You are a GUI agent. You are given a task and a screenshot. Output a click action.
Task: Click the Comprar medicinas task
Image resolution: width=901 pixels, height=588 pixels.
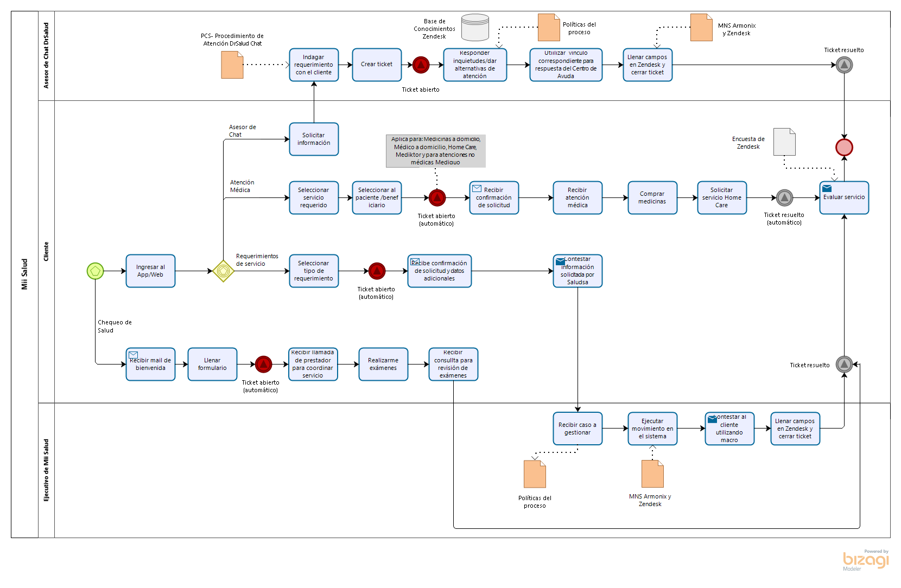652,197
